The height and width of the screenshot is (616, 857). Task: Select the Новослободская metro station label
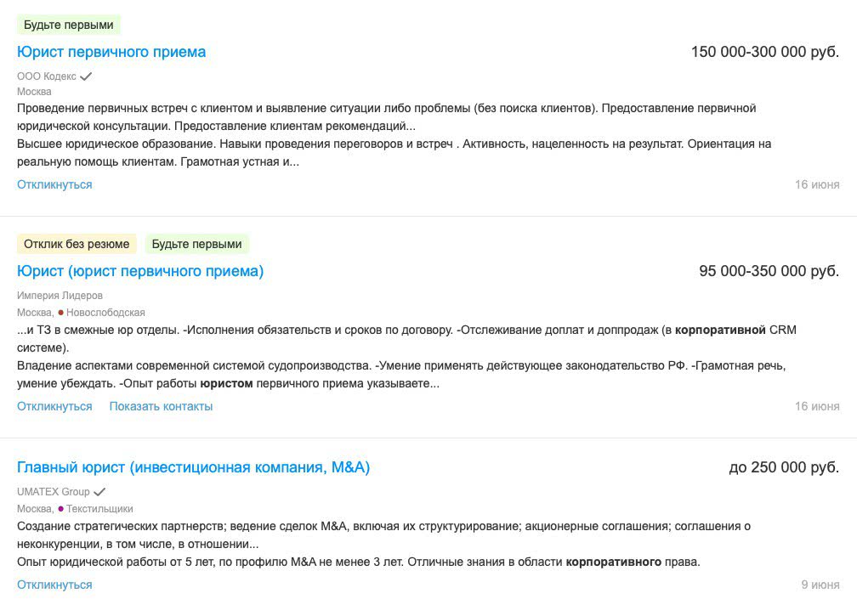click(x=105, y=313)
